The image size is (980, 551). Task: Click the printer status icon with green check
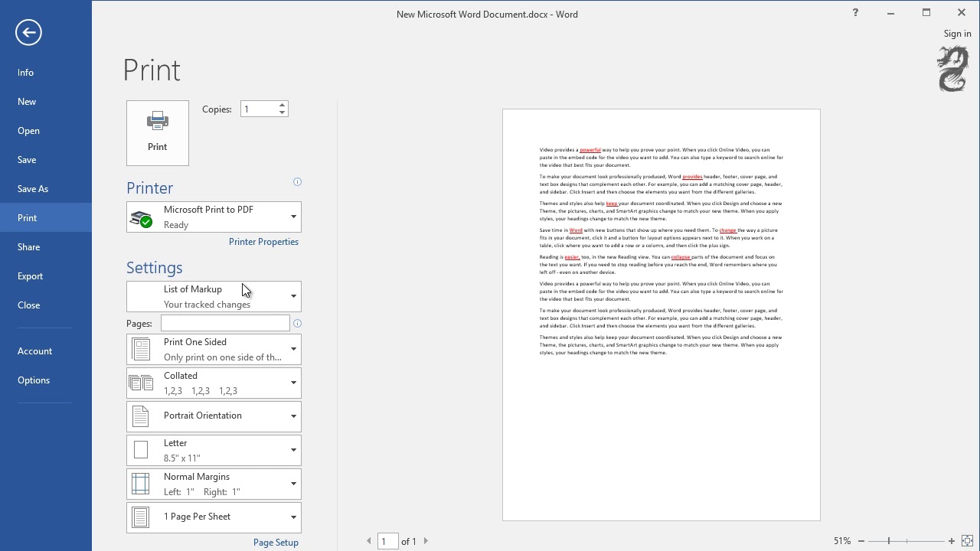141,219
